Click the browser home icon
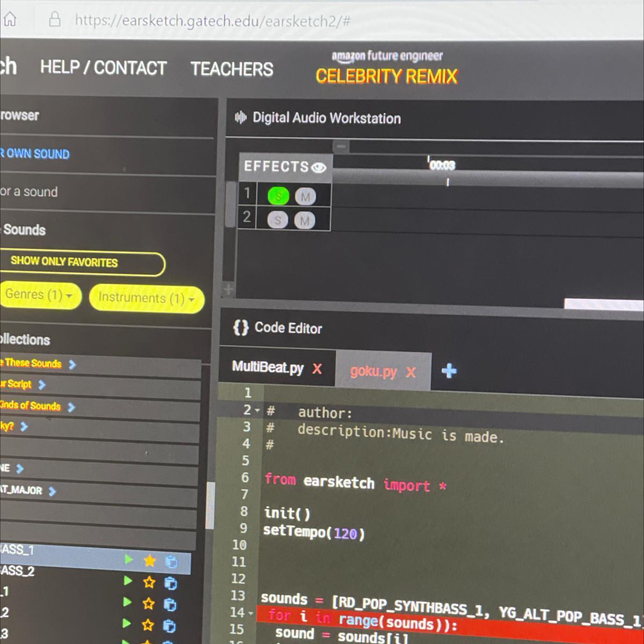The width and height of the screenshot is (644, 644). (x=9, y=19)
